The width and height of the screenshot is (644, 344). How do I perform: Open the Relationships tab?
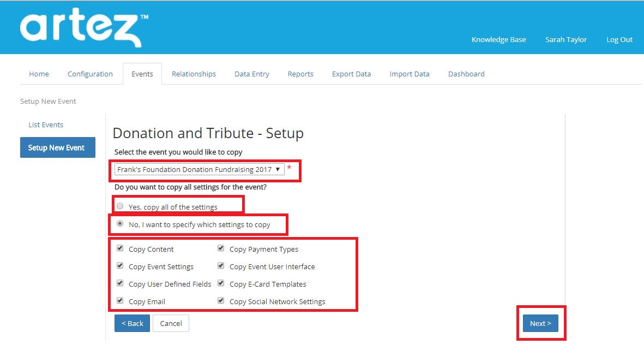[194, 74]
